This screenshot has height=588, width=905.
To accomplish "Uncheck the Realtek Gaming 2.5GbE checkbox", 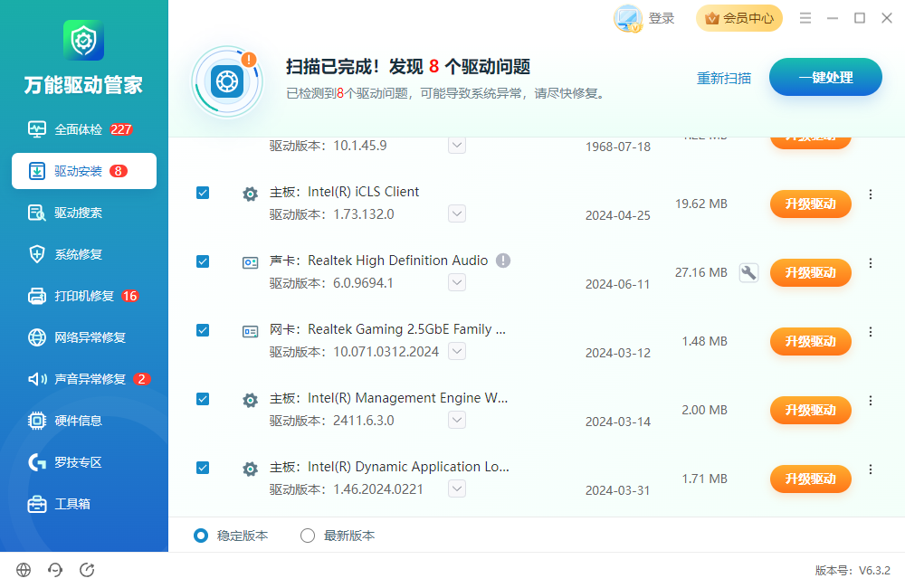I will point(203,330).
